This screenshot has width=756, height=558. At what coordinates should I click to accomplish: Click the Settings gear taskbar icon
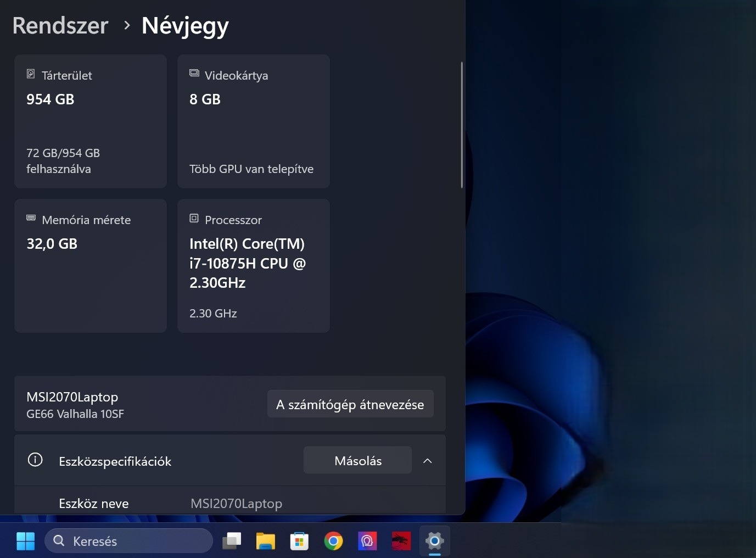[434, 541]
